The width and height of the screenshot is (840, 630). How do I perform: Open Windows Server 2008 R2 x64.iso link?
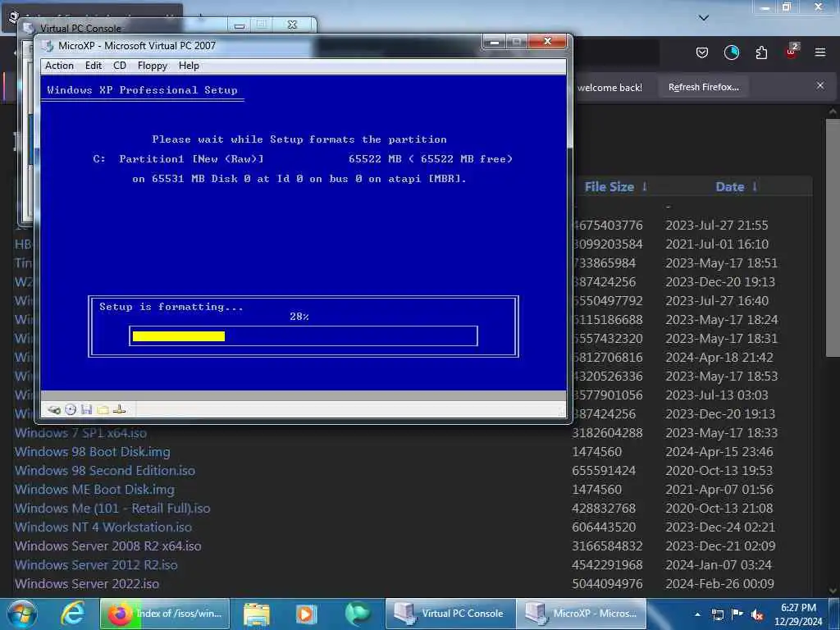[107, 546]
